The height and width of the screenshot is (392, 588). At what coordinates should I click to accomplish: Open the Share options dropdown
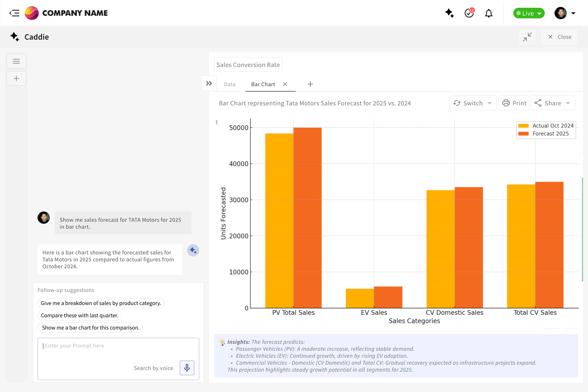(553, 103)
